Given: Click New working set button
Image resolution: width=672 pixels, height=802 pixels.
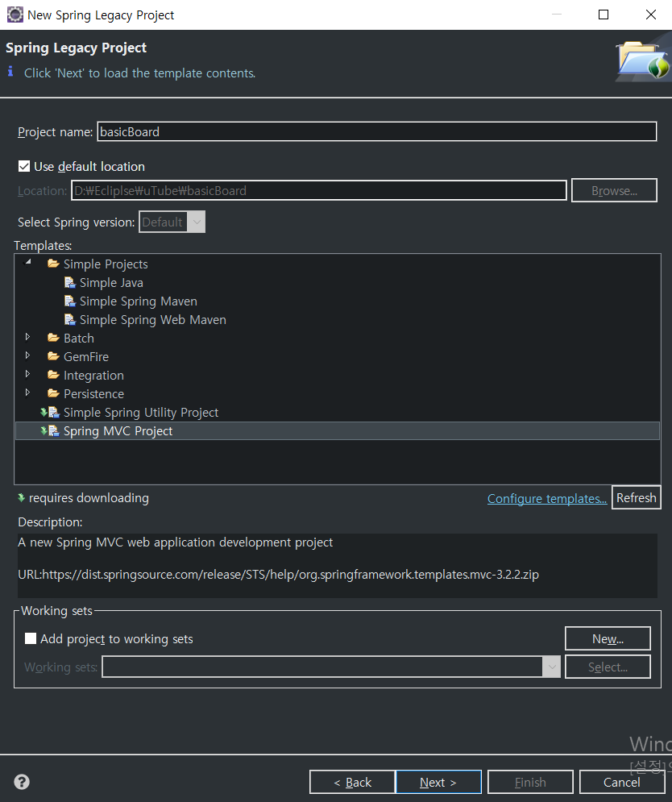Looking at the screenshot, I should coord(608,638).
